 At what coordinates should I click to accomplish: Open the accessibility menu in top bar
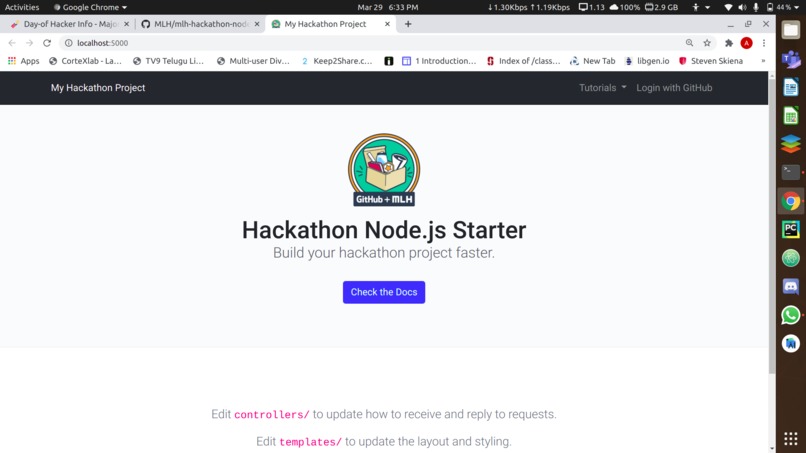pyautogui.click(x=700, y=7)
